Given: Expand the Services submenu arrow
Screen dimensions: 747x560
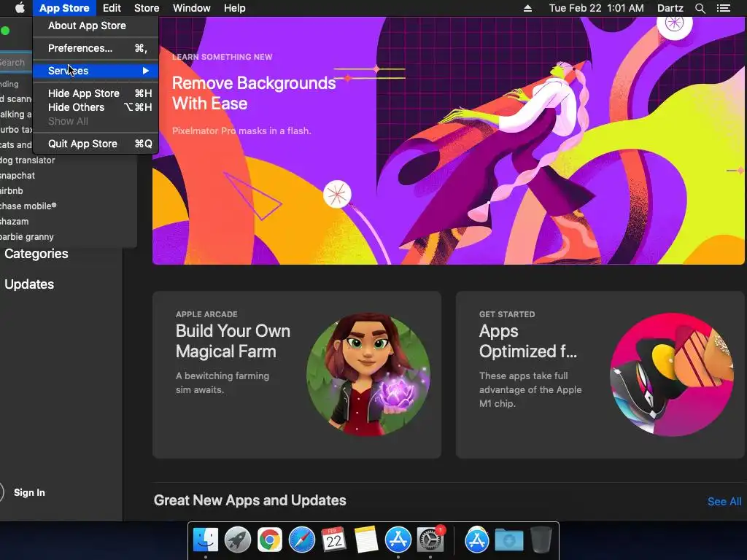Looking at the screenshot, I should (x=146, y=71).
